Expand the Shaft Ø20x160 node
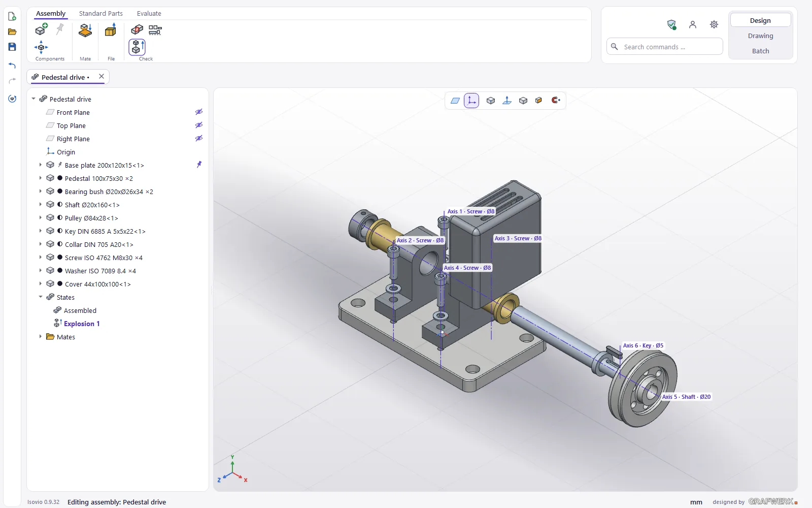This screenshot has width=812, height=508. (x=41, y=205)
